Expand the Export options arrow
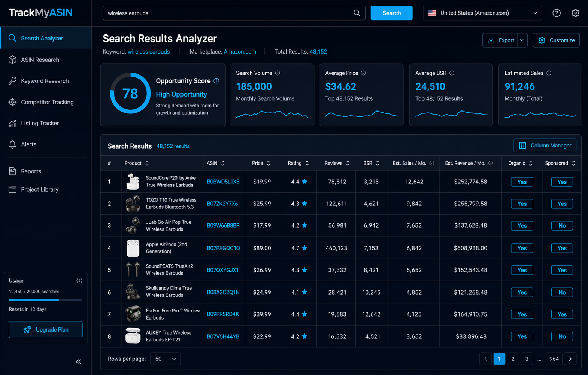This screenshot has height=375, width=588. point(522,40)
